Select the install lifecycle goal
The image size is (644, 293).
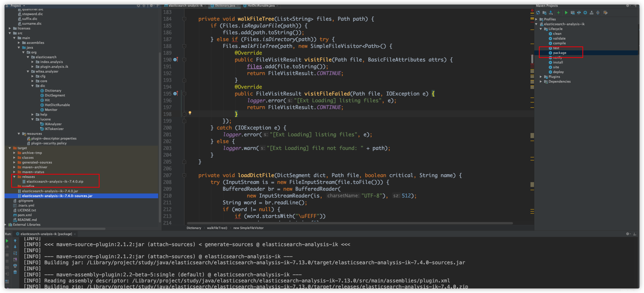(x=558, y=62)
